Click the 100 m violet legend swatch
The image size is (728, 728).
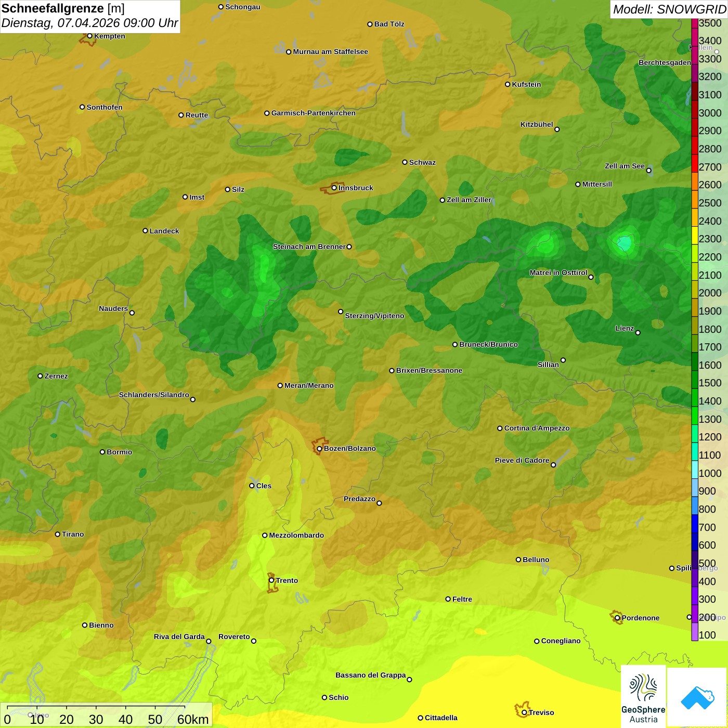(695, 631)
